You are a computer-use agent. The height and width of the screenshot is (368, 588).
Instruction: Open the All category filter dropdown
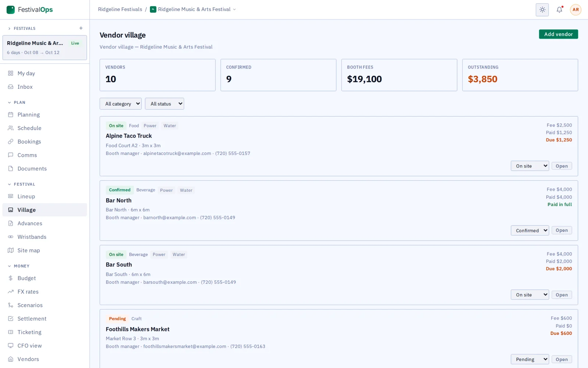click(121, 104)
